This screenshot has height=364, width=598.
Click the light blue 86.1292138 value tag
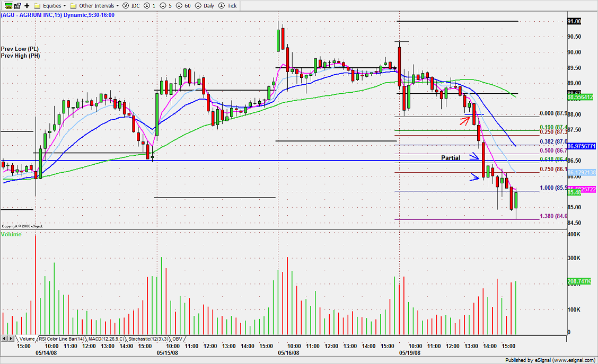click(x=582, y=172)
